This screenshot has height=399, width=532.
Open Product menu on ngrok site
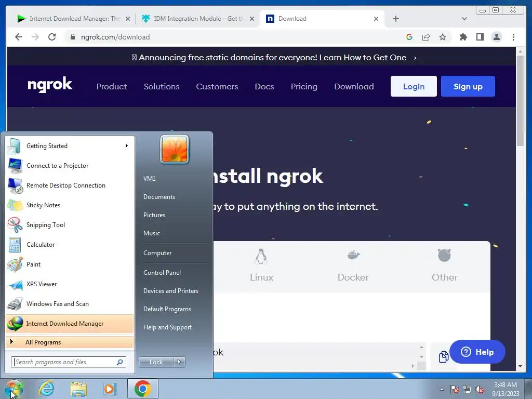pos(112,87)
